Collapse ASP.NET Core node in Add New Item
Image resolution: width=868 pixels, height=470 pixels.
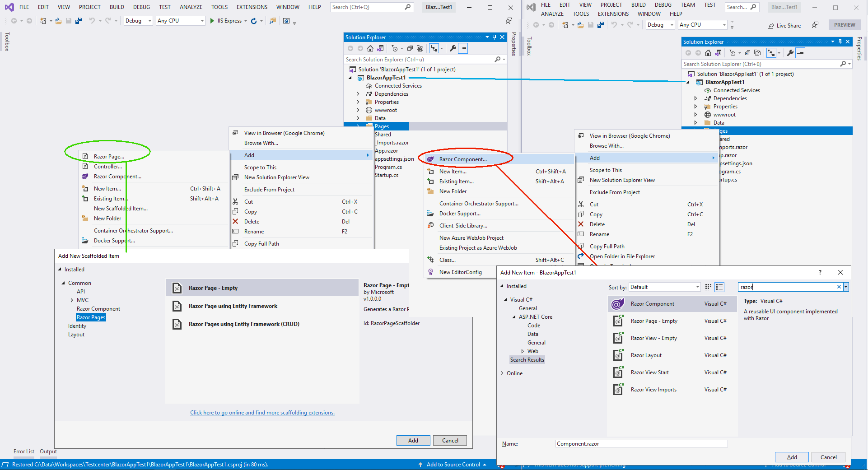point(514,317)
